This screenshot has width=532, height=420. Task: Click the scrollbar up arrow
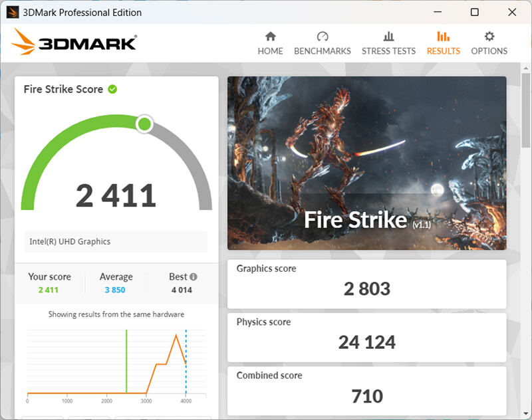point(526,68)
